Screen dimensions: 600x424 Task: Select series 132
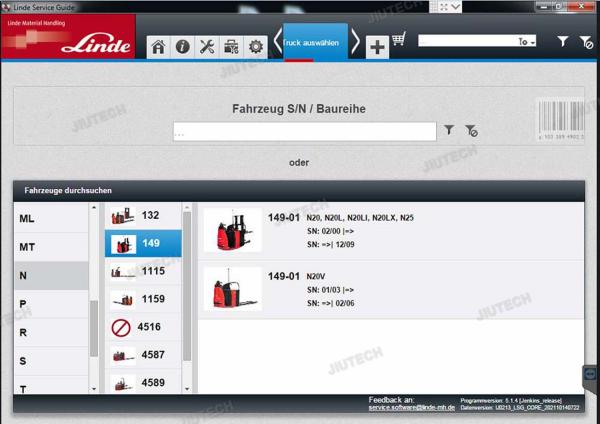143,215
